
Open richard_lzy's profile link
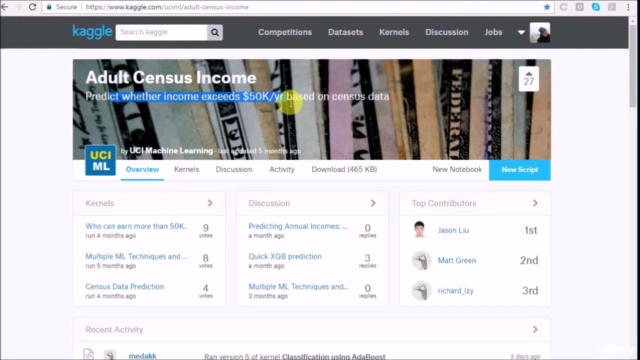[456, 291]
